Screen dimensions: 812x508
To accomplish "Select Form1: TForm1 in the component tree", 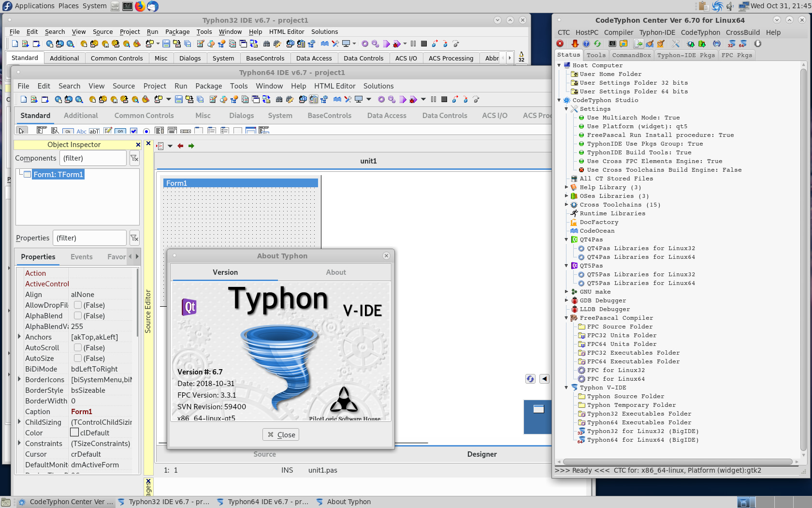I will tap(58, 174).
